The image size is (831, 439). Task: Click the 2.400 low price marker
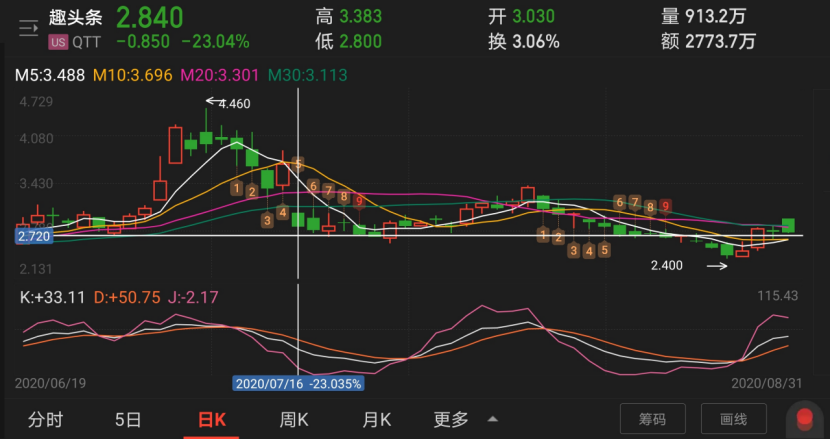click(667, 266)
